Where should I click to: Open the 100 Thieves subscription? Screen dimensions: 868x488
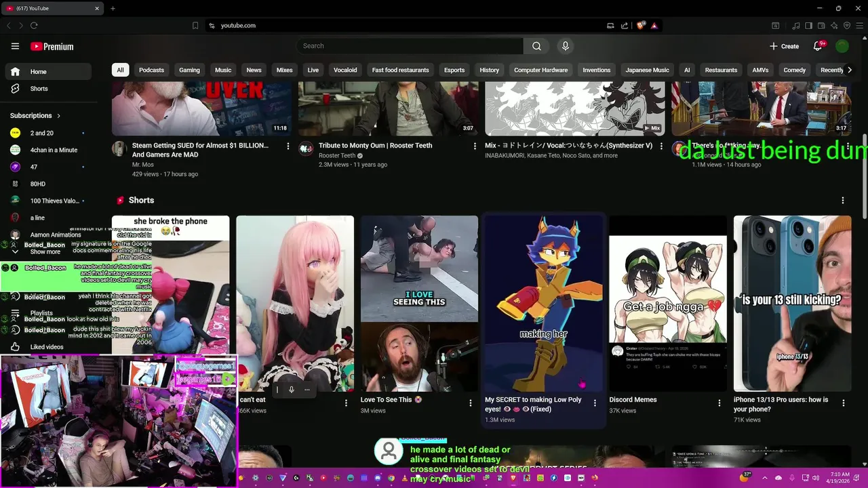[x=48, y=201]
